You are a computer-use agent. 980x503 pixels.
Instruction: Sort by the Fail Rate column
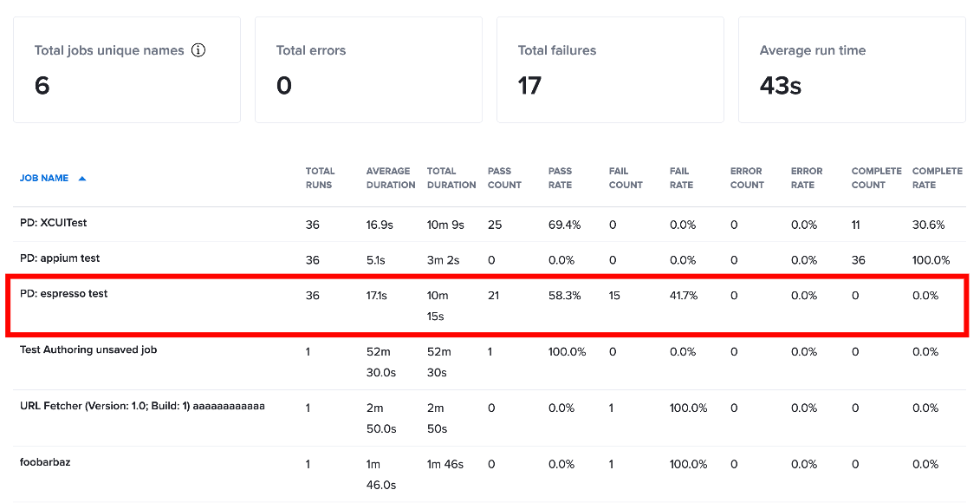click(x=681, y=178)
